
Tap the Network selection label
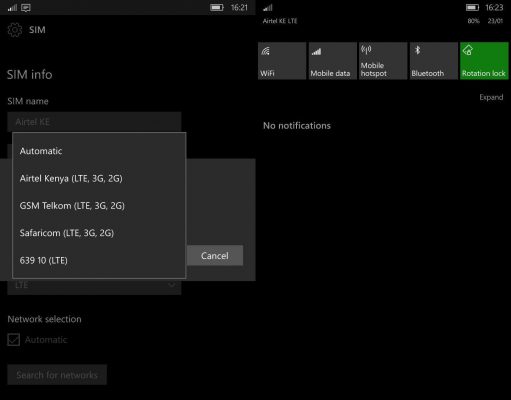coord(44,319)
